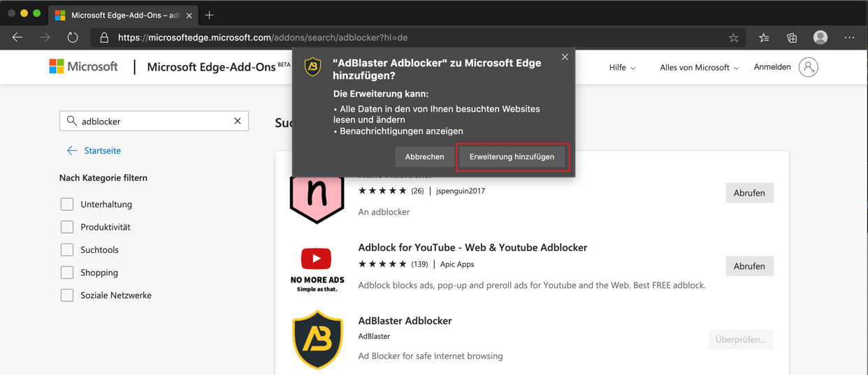This screenshot has height=375, width=868.
Task: Reload the page with the refresh icon
Action: (x=73, y=38)
